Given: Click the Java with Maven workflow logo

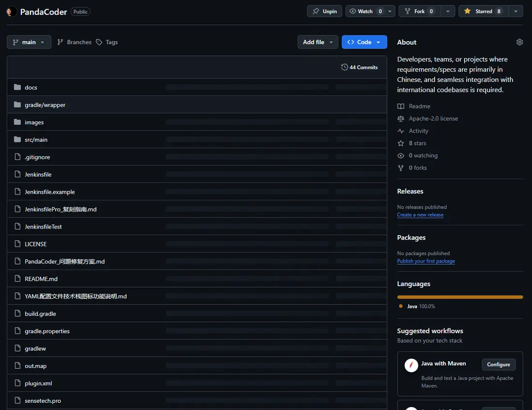Looking at the screenshot, I should click(x=411, y=365).
